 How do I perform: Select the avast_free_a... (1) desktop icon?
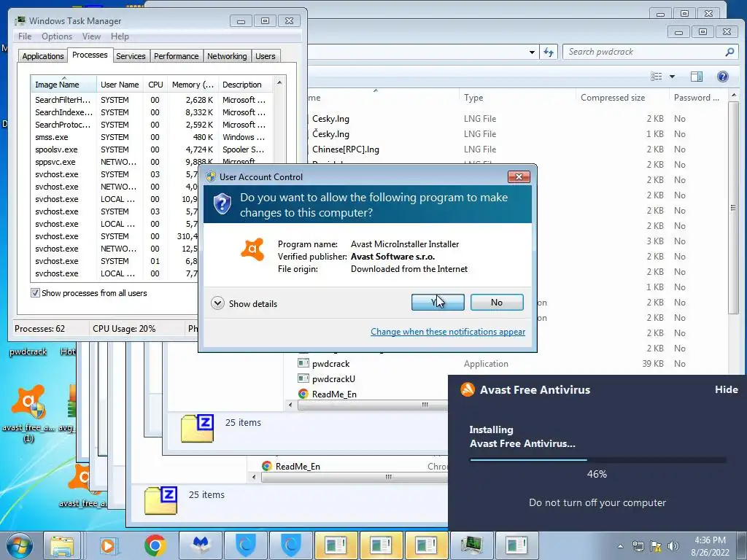click(x=28, y=414)
